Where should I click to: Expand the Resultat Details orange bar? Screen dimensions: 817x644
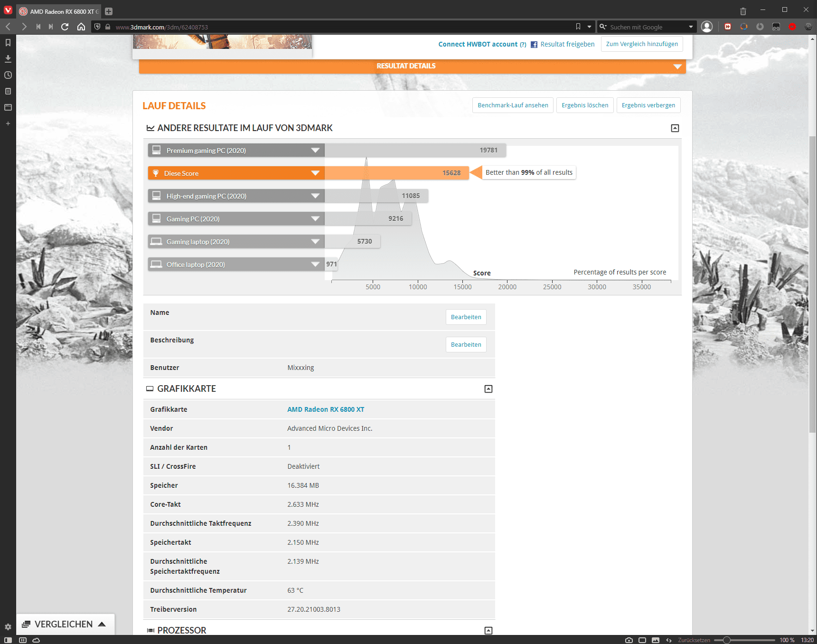[412, 66]
